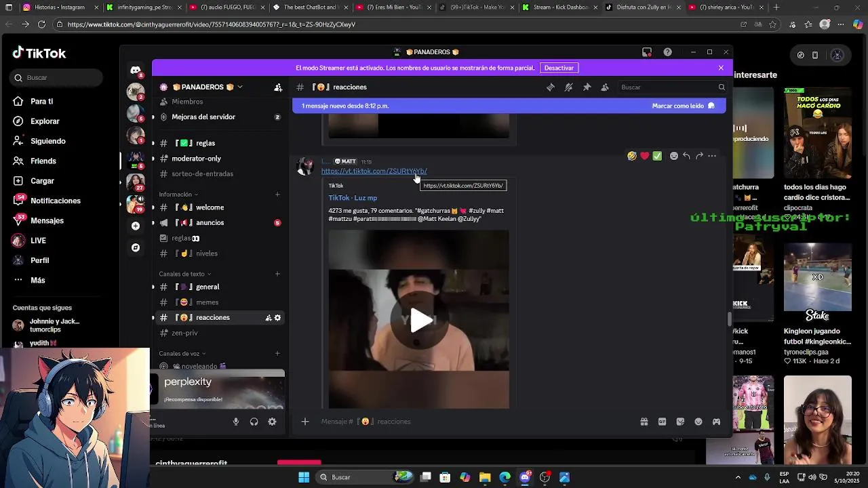Open more options on MATT's message
The width and height of the screenshot is (868, 488).
click(x=712, y=156)
